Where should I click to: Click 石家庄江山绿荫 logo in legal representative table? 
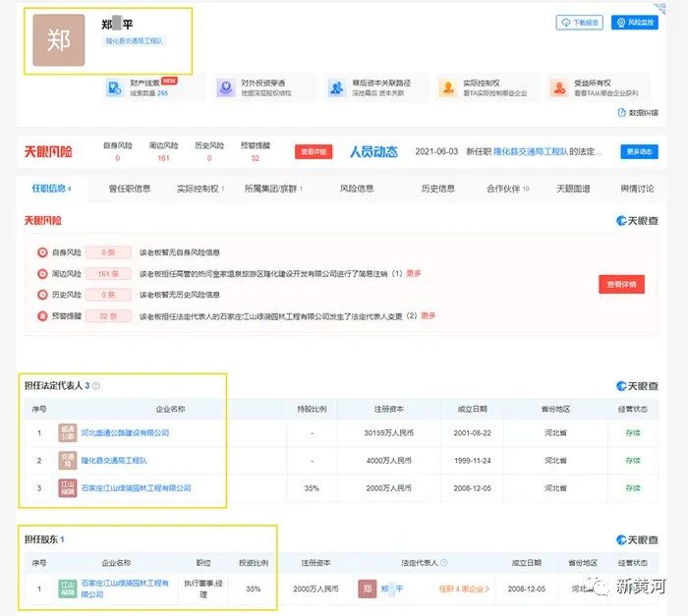click(68, 488)
